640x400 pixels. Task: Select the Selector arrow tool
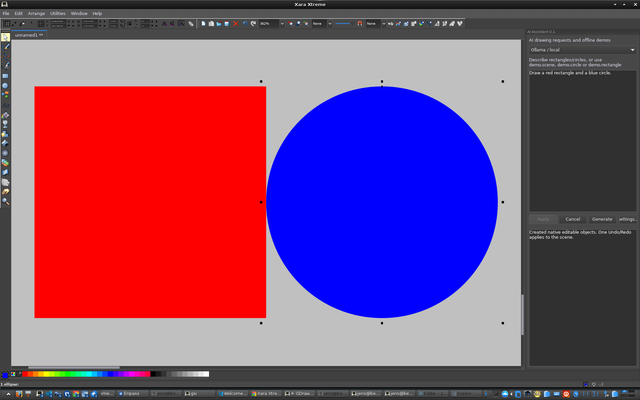pos(5,37)
